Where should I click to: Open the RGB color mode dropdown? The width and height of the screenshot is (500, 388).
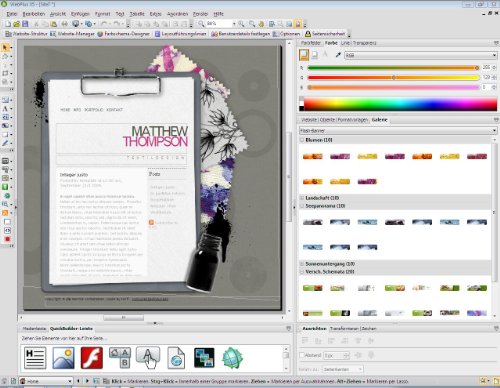[421, 55]
